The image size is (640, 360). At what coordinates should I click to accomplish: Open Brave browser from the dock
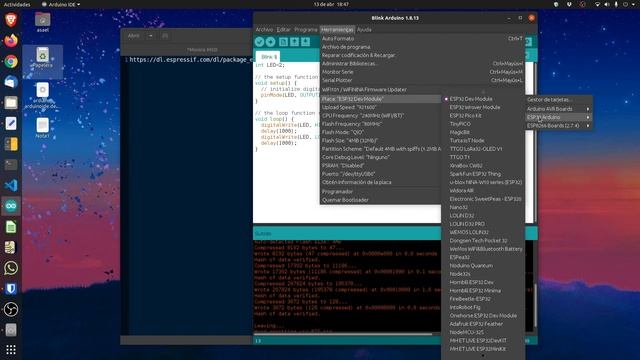point(11,20)
